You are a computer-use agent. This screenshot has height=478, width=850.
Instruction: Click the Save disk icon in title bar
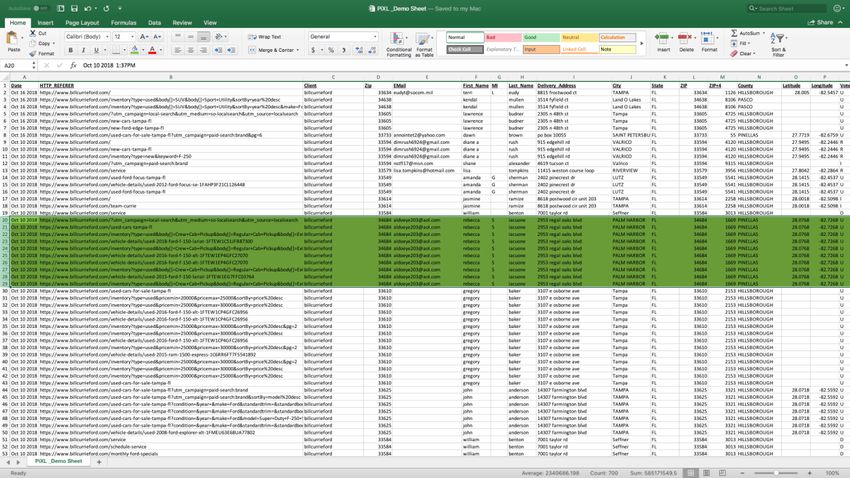tap(74, 9)
